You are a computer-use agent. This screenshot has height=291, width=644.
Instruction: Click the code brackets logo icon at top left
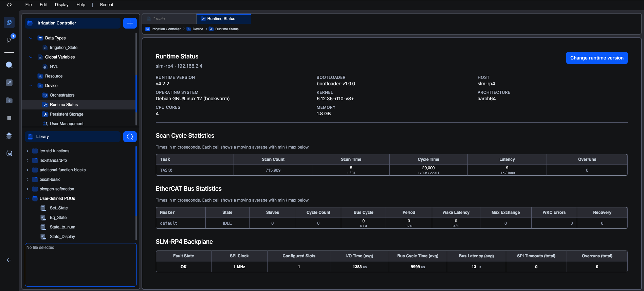(9, 5)
